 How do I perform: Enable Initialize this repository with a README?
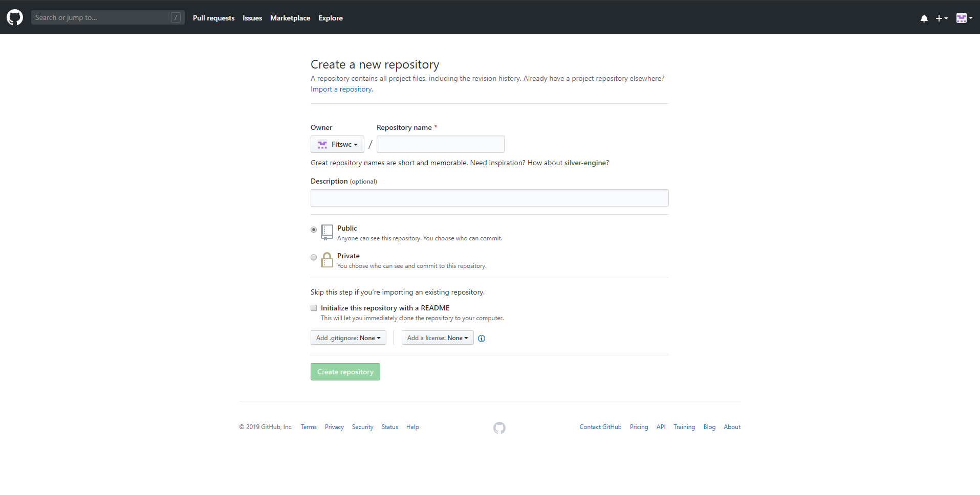[x=314, y=308]
